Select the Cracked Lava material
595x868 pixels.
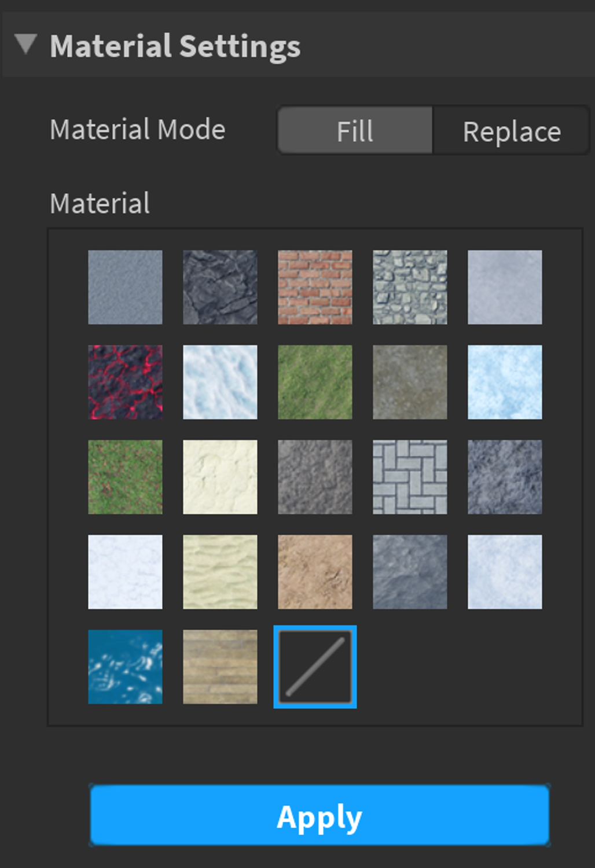pyautogui.click(x=125, y=382)
